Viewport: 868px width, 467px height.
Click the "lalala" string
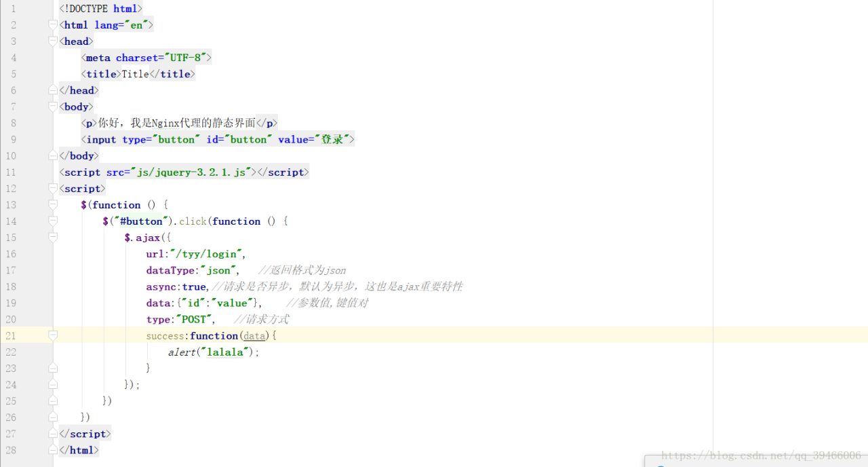tap(224, 352)
